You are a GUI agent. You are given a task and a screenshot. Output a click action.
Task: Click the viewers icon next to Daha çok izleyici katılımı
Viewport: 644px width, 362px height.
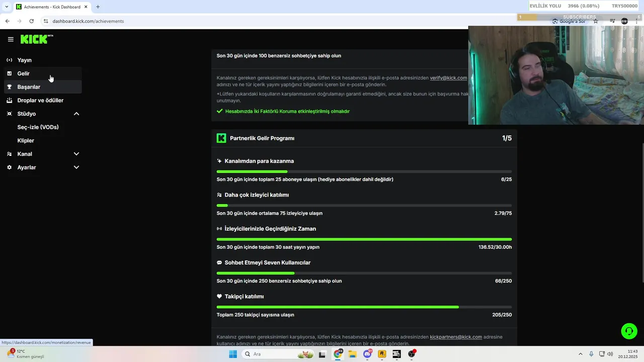(x=219, y=195)
